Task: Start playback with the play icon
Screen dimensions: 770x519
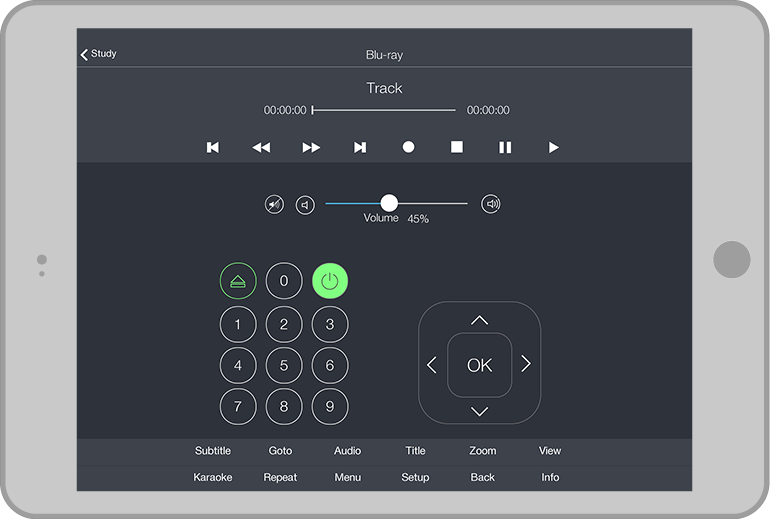Action: point(553,147)
